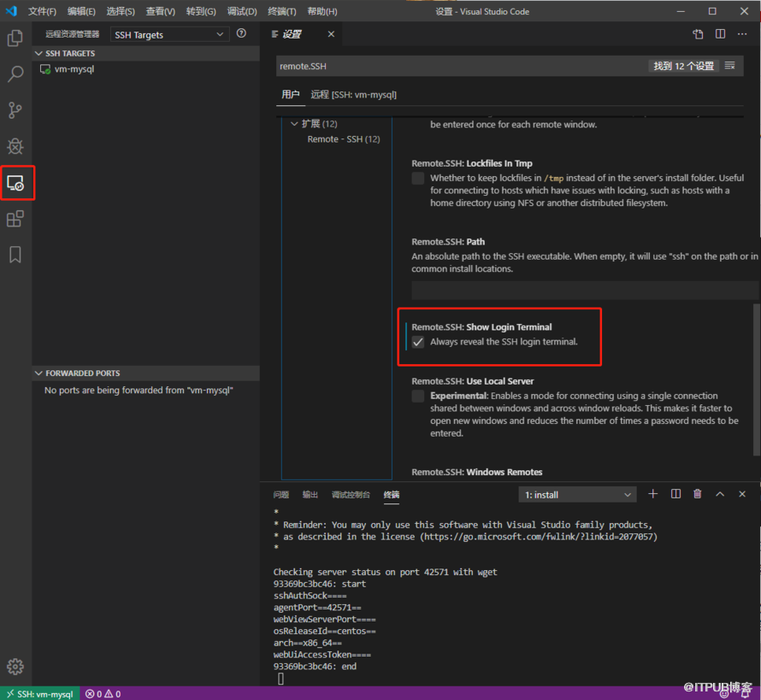Viewport: 761px width, 700px height.
Task: Create a new terminal with plus icon
Action: point(652,494)
